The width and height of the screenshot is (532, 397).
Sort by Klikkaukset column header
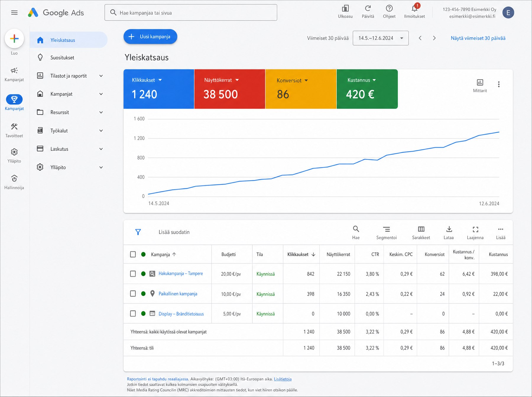(301, 254)
